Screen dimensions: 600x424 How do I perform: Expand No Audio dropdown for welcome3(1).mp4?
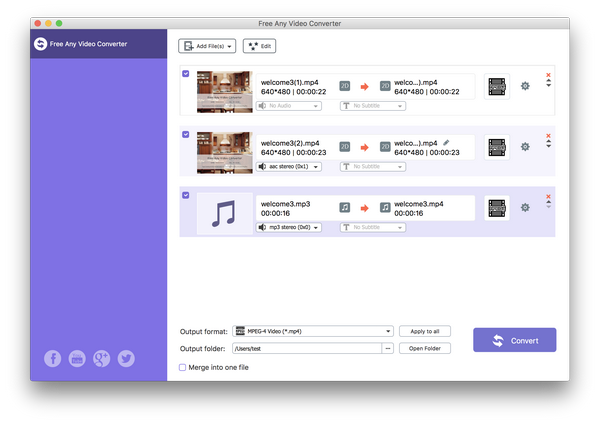[289, 106]
